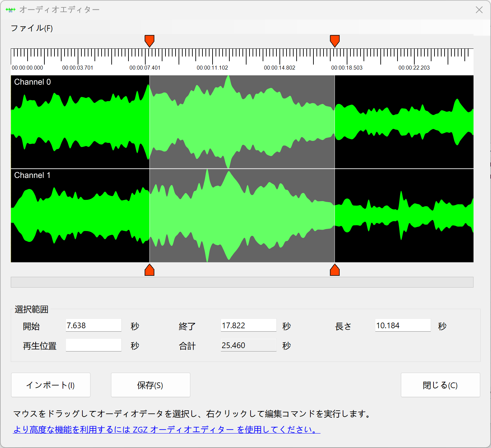Click ruler timestamp 00:00:03.701
This screenshot has width=491, height=448.
click(x=78, y=68)
